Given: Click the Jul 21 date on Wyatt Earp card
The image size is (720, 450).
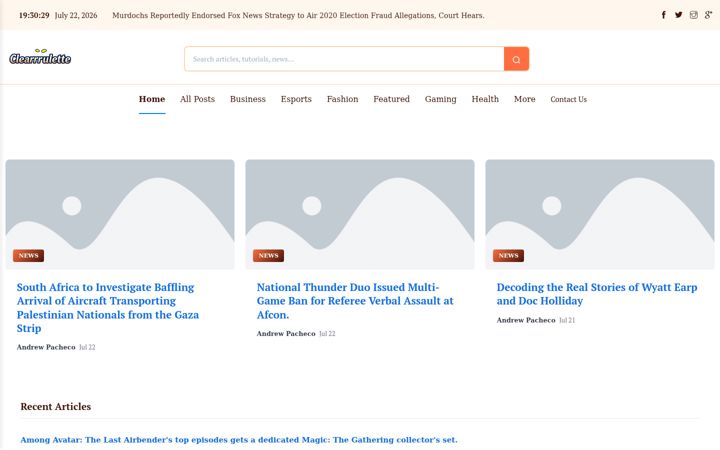Looking at the screenshot, I should coord(567,320).
